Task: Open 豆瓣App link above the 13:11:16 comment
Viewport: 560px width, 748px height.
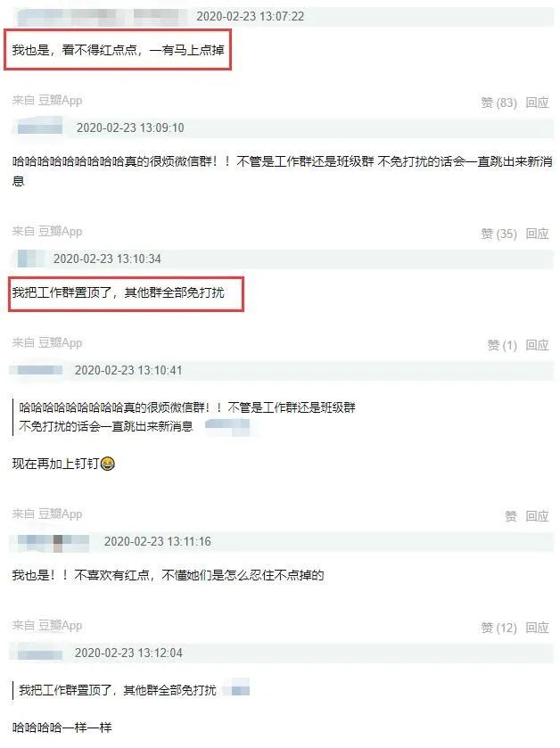Action: 60,514
